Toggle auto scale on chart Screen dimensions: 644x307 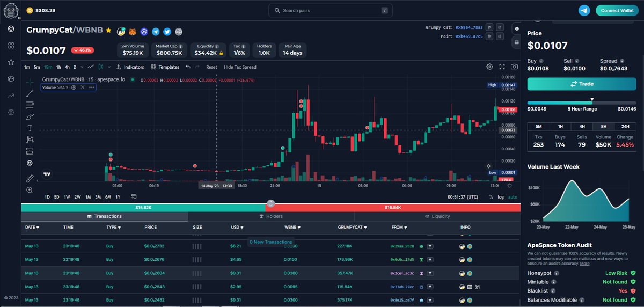click(x=513, y=197)
